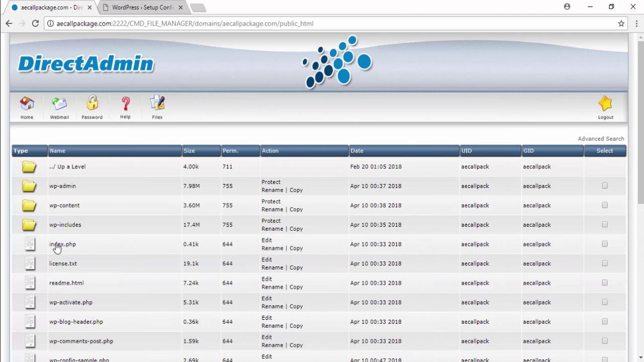644x362 pixels.
Task: Tick the wp-comments-post.php checkbox
Action: click(605, 341)
